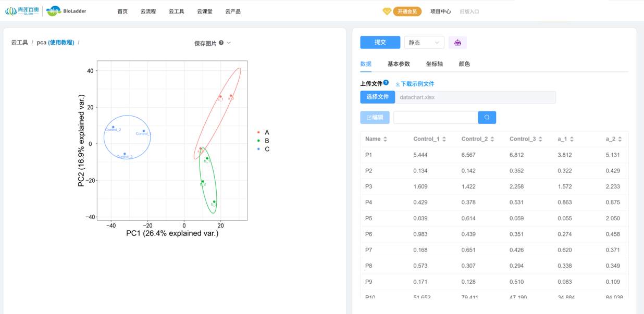Viewport: 644px width, 314px height.
Task: Click the 提交 submit button
Action: [380, 42]
